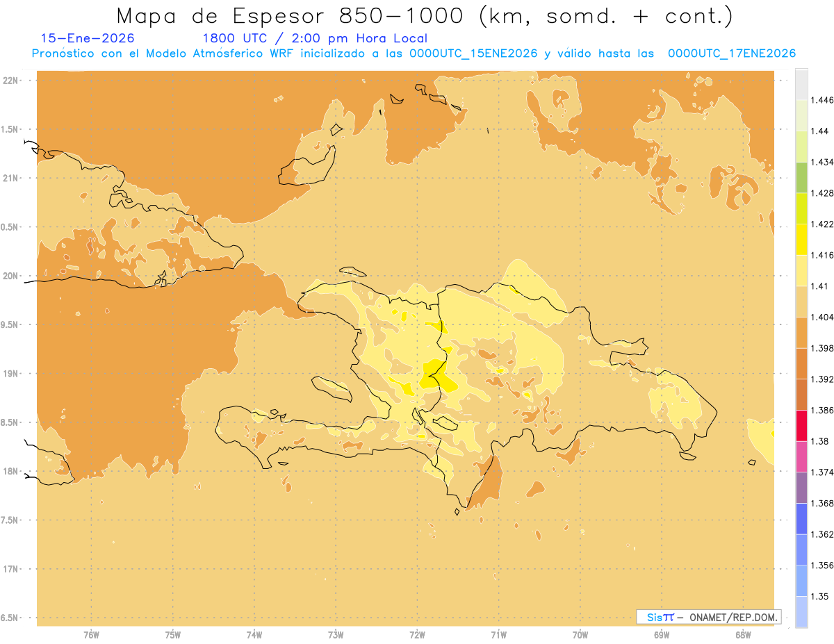Click the '1.44' legend value
834x644 pixels.
point(820,131)
